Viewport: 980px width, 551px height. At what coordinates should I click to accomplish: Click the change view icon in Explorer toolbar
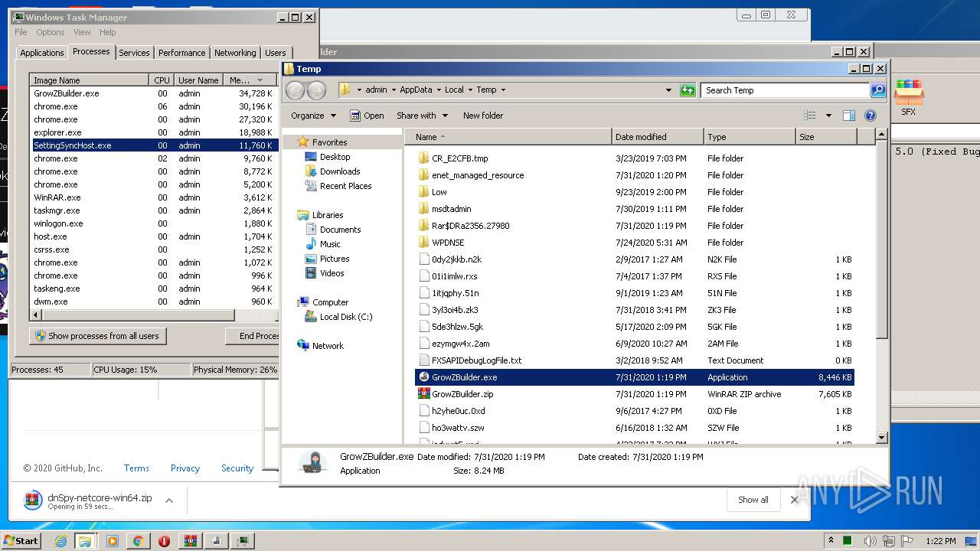coord(810,116)
